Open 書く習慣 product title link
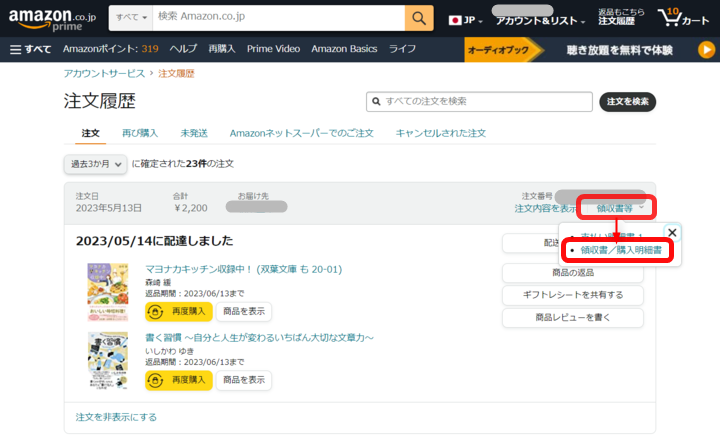Image resolution: width=720 pixels, height=438 pixels. point(259,338)
